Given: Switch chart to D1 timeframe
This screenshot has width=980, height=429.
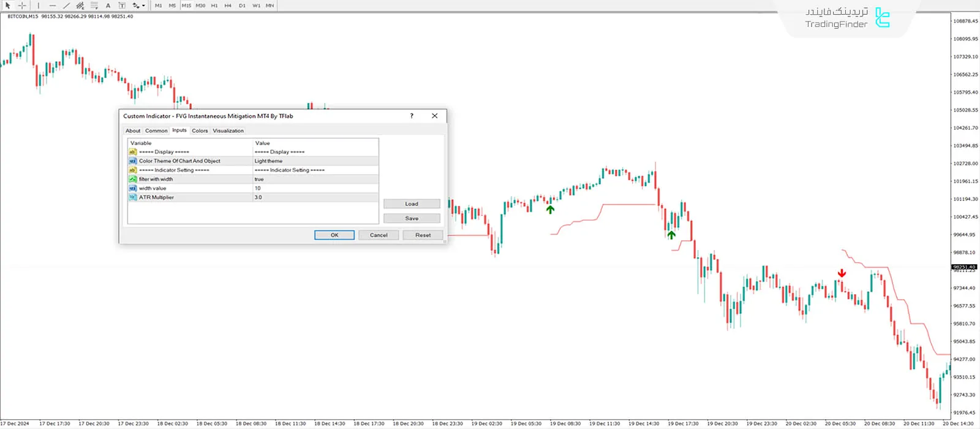Looking at the screenshot, I should click(242, 6).
